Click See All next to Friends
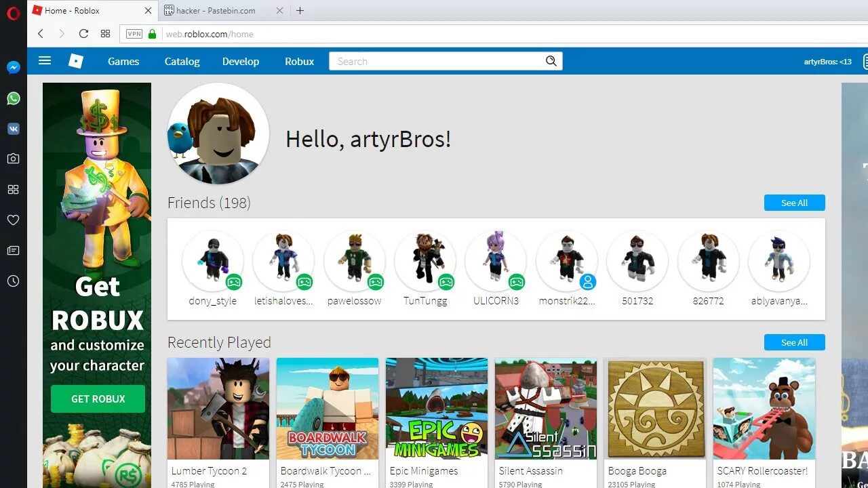The image size is (868, 488). [x=794, y=203]
